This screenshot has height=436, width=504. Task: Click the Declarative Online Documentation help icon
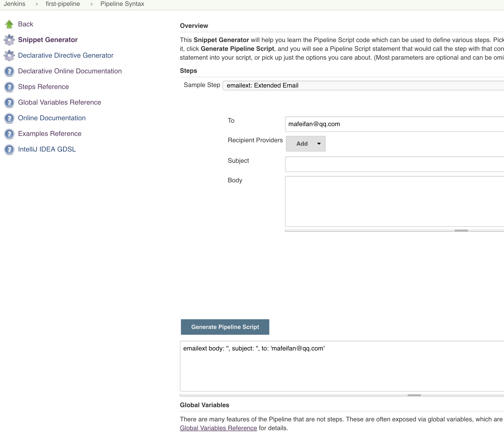click(x=9, y=71)
